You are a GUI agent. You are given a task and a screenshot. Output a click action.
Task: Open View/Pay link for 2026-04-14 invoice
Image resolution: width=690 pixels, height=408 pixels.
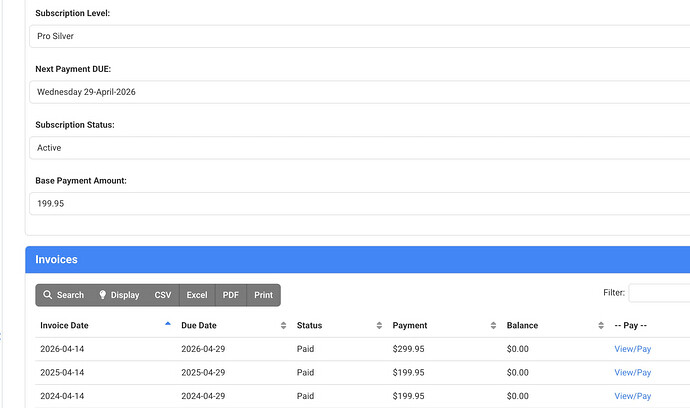tap(633, 349)
